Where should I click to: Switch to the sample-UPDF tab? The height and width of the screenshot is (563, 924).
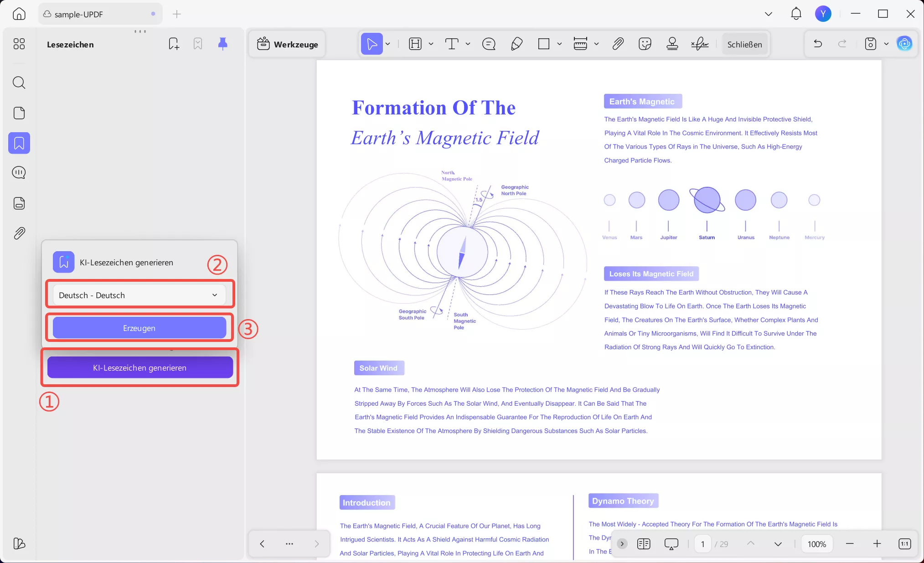(x=99, y=14)
